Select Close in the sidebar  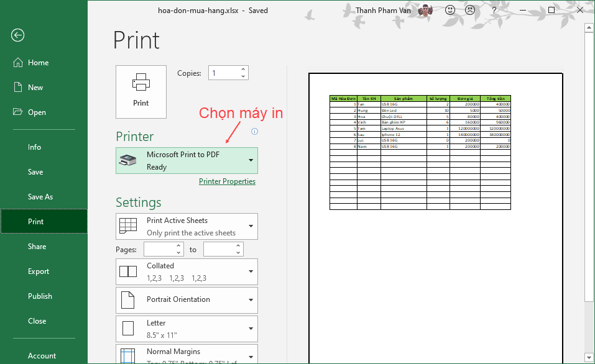(44, 321)
